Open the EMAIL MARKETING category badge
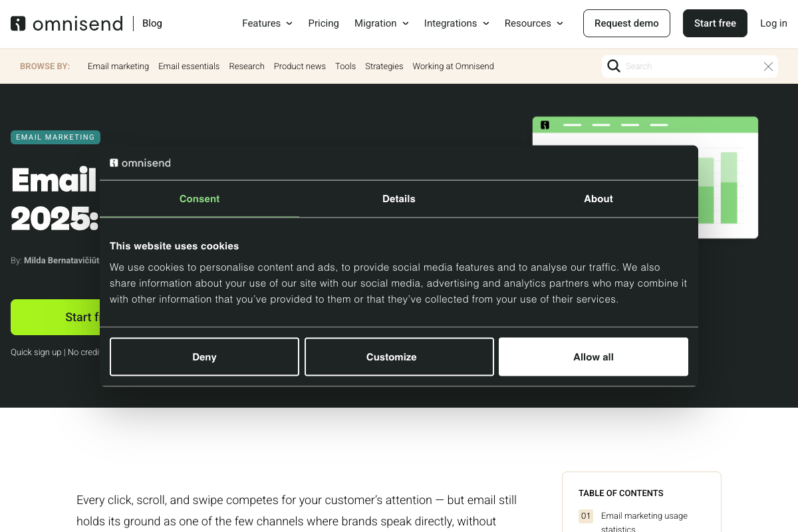Viewport: 798px width, 532px height. point(55,137)
